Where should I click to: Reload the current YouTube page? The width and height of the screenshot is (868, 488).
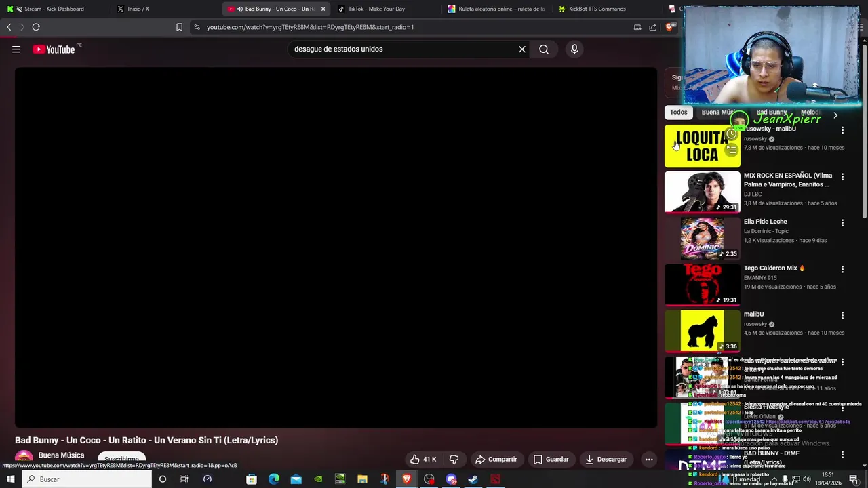coord(36,27)
